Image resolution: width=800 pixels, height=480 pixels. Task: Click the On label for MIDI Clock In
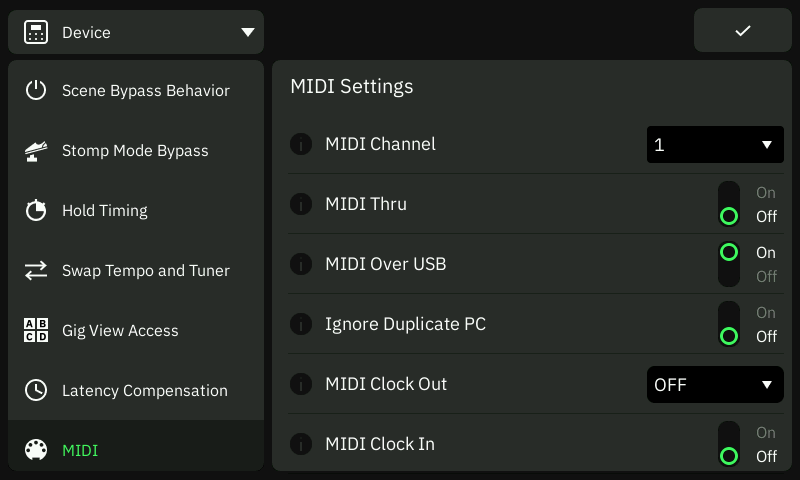(766, 433)
